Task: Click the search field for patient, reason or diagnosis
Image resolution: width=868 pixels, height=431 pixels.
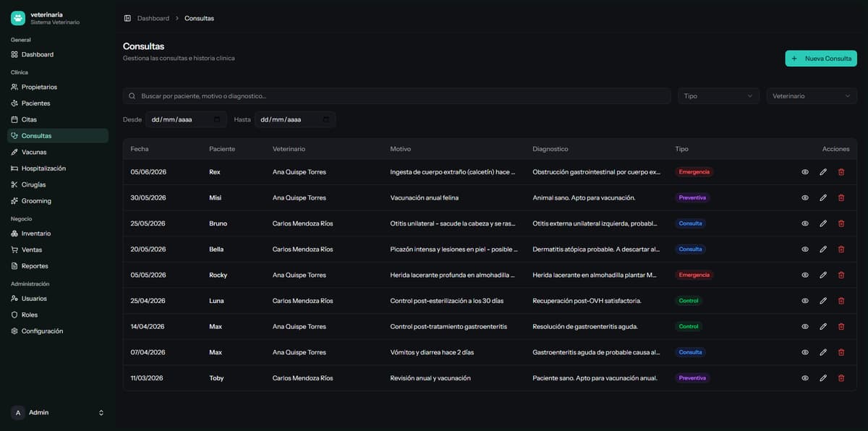Action: tap(397, 96)
